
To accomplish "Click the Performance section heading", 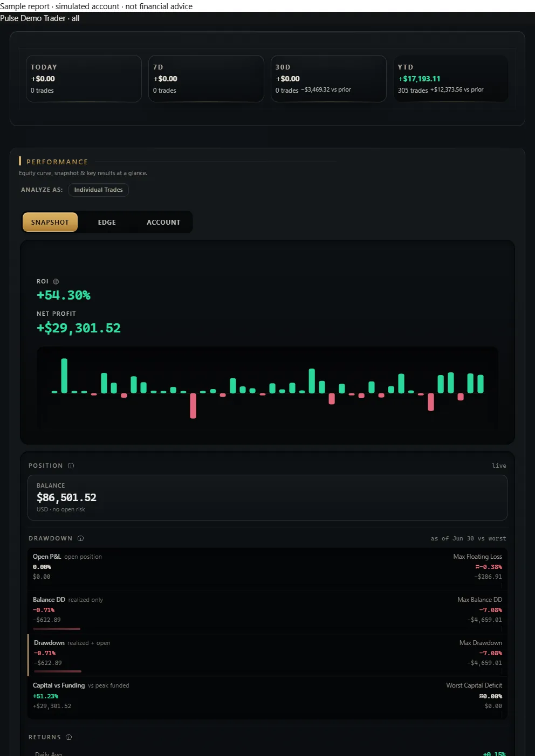I will [57, 162].
